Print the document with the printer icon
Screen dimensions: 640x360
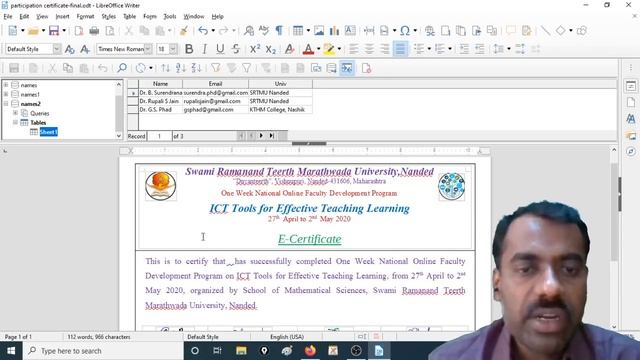coord(94,31)
